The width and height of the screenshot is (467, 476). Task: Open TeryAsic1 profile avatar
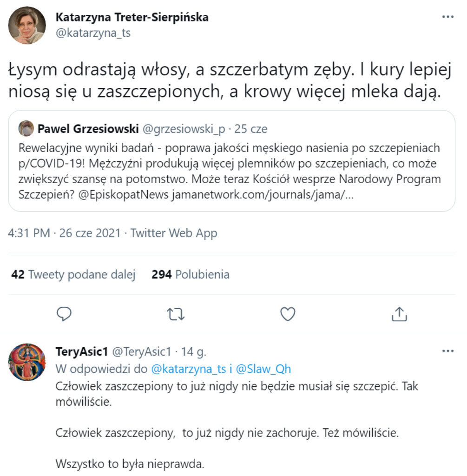tap(27, 362)
